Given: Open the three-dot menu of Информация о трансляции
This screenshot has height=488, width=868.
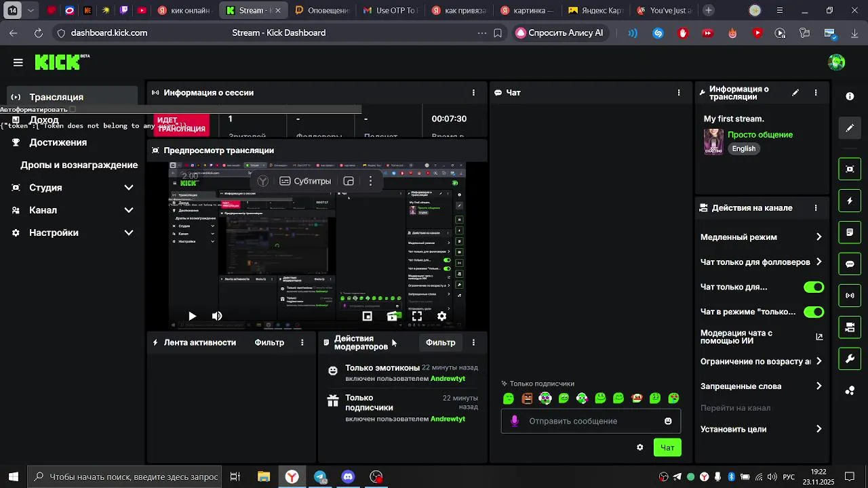Looking at the screenshot, I should 816,93.
